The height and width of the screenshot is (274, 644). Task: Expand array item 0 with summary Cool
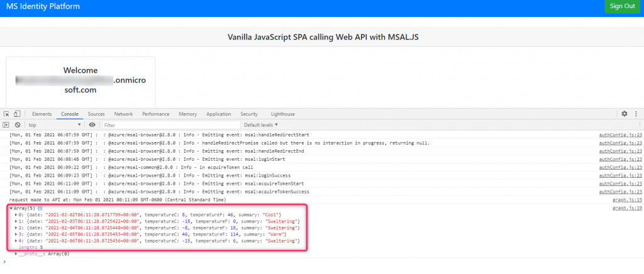coord(16,215)
